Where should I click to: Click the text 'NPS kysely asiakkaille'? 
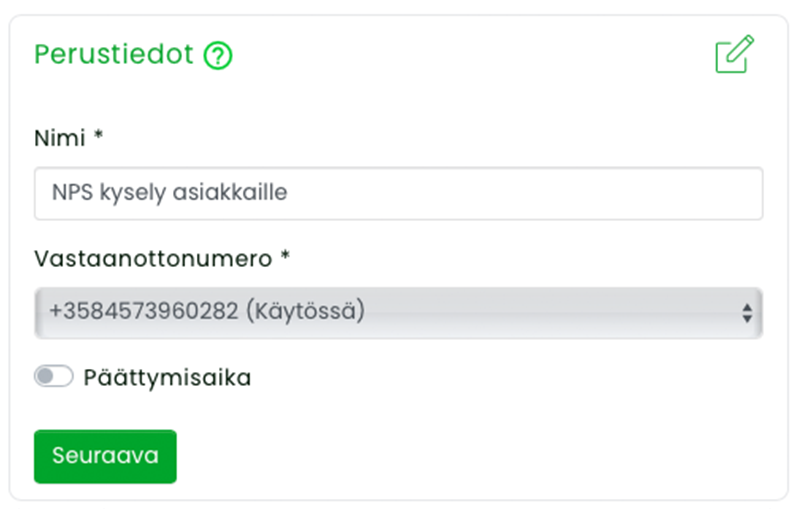pos(170,193)
